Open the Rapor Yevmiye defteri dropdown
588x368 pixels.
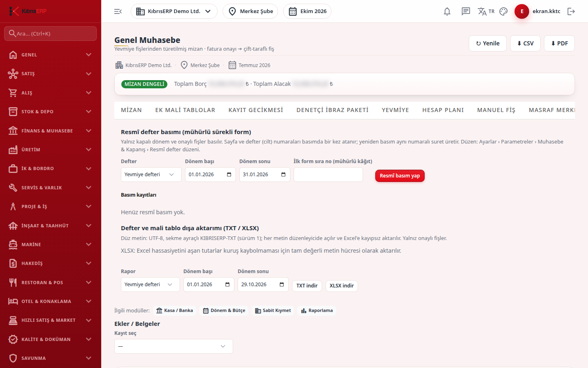pyautogui.click(x=150, y=285)
